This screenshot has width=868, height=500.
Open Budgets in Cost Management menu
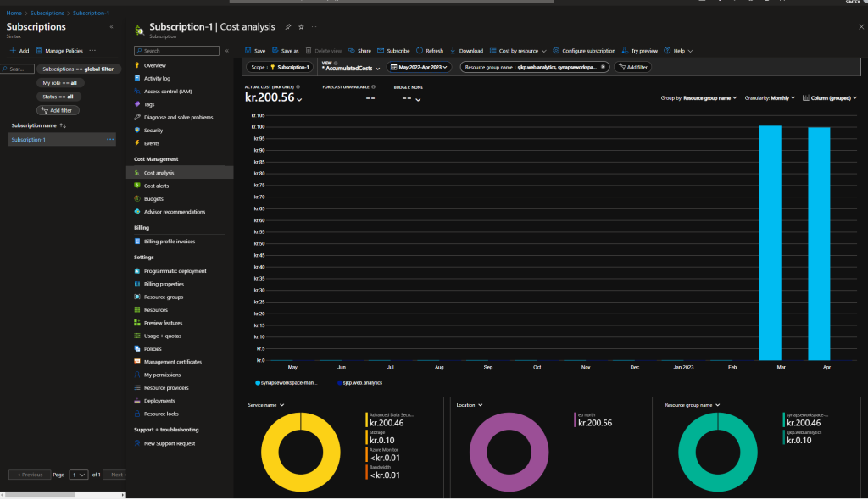tap(153, 198)
